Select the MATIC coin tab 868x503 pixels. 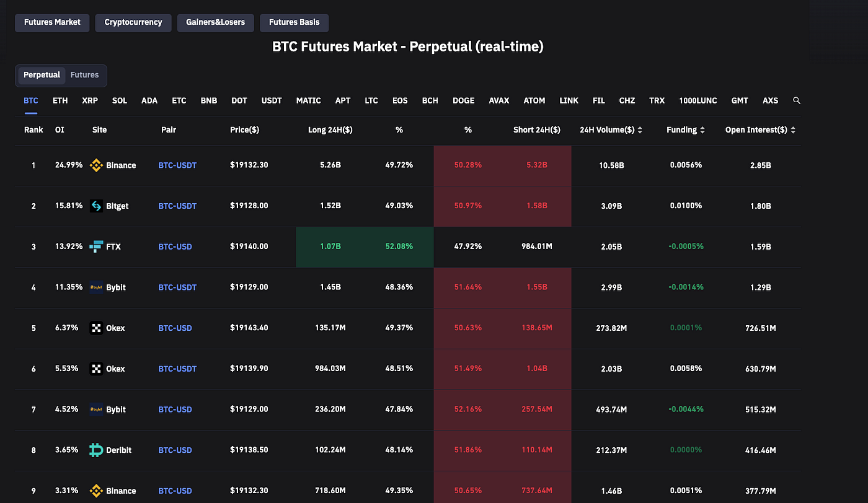click(x=309, y=100)
